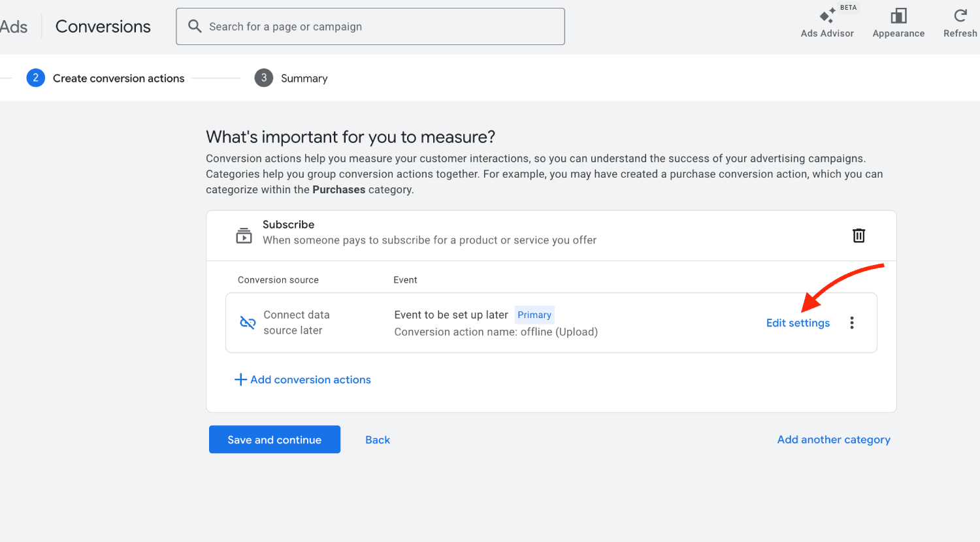This screenshot has height=542, width=980.
Task: Open Ads Advisor beta panel
Action: pyautogui.click(x=827, y=24)
